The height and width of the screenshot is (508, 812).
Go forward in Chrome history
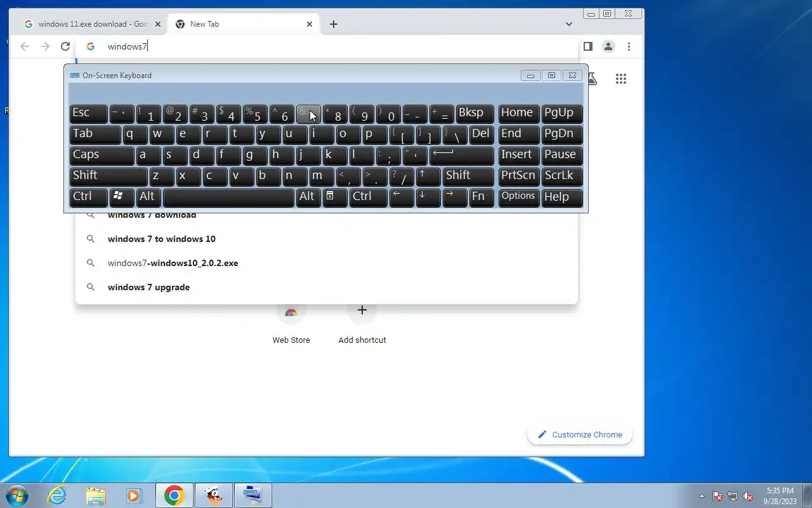45,46
